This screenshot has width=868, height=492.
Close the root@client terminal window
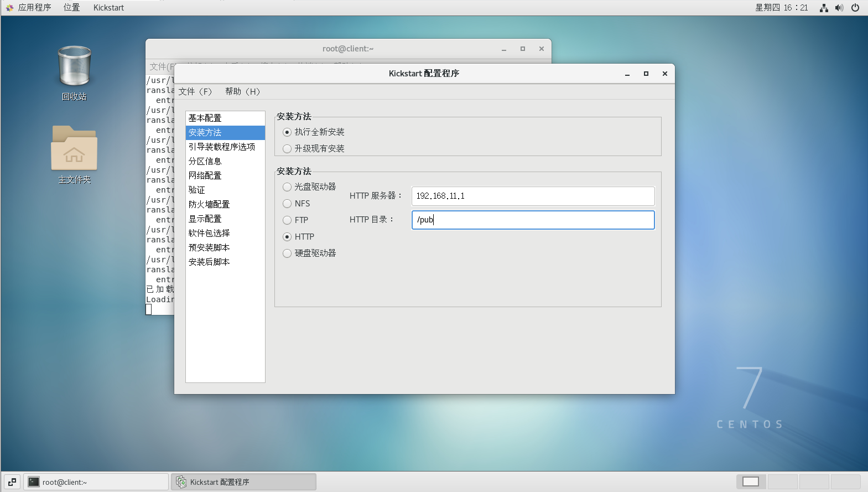[x=542, y=49]
